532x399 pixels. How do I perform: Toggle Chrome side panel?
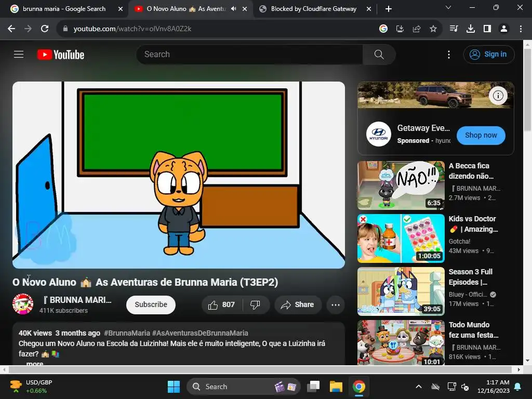(x=487, y=29)
